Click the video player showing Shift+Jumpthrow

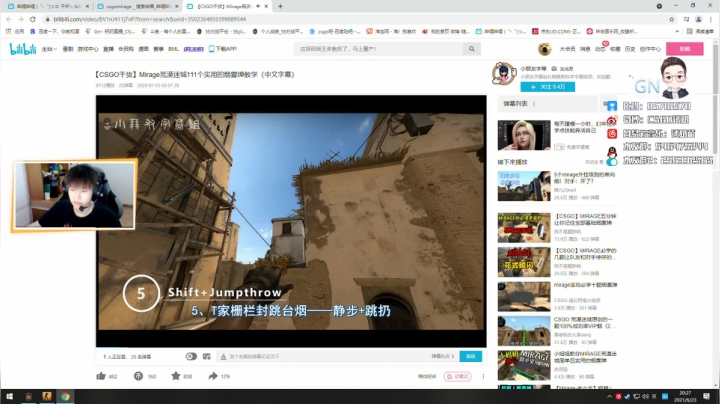(x=291, y=221)
